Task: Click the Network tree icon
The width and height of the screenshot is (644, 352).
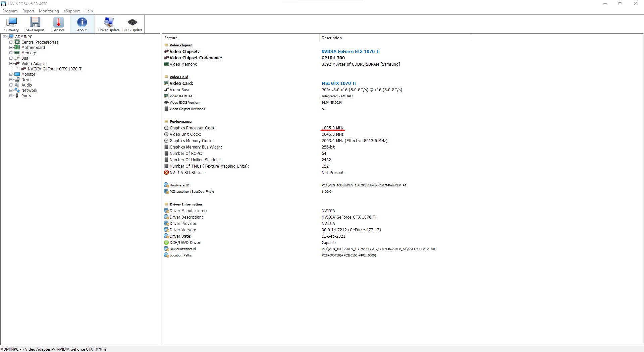Action: pos(17,90)
